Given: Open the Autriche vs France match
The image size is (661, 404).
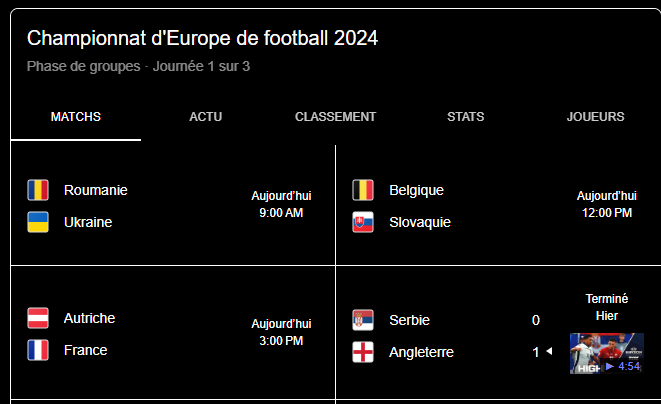Looking at the screenshot, I should click(172, 334).
